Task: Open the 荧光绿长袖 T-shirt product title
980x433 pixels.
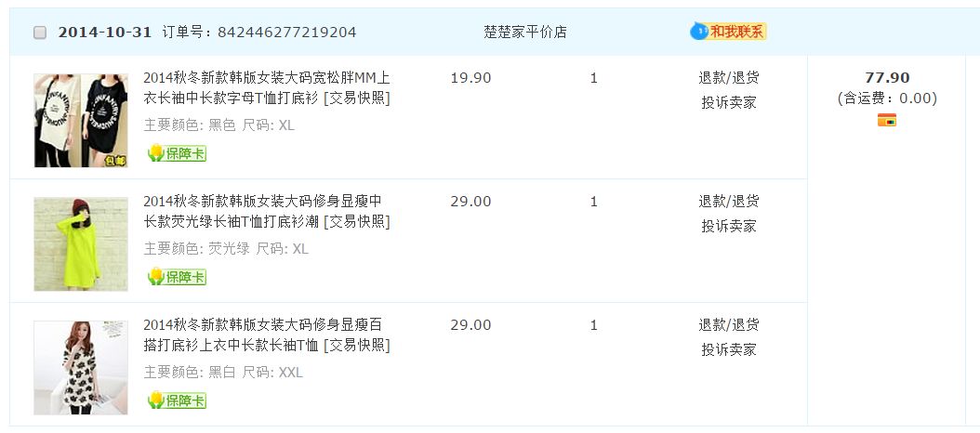Action: click(x=266, y=212)
